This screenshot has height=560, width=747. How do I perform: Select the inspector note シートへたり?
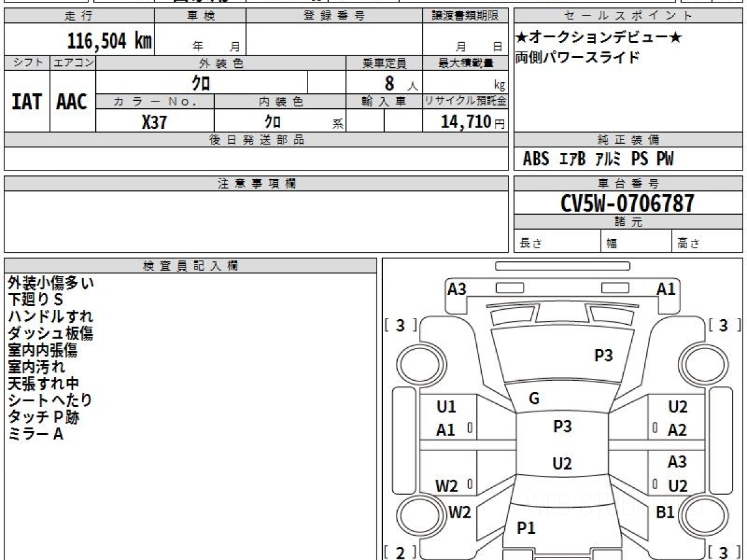pos(50,400)
